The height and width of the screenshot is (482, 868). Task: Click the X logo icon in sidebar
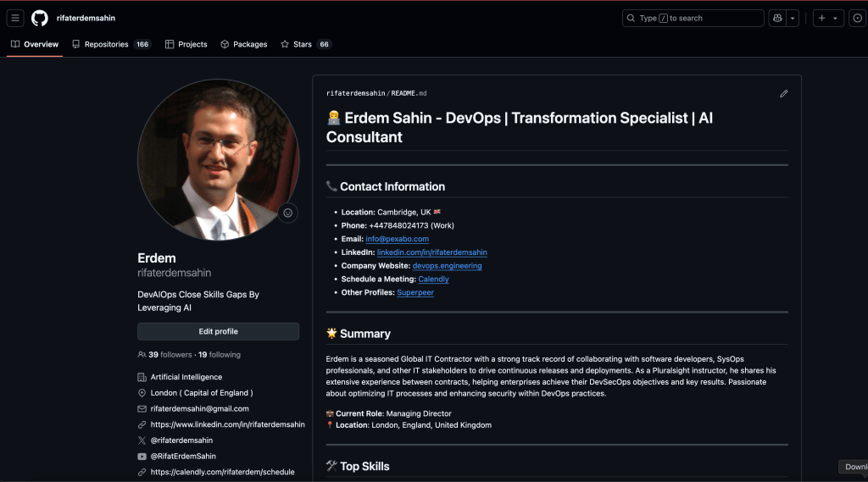coord(142,440)
